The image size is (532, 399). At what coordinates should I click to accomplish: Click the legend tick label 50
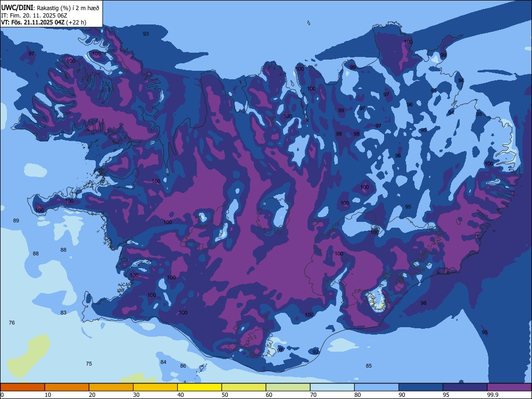(225, 395)
